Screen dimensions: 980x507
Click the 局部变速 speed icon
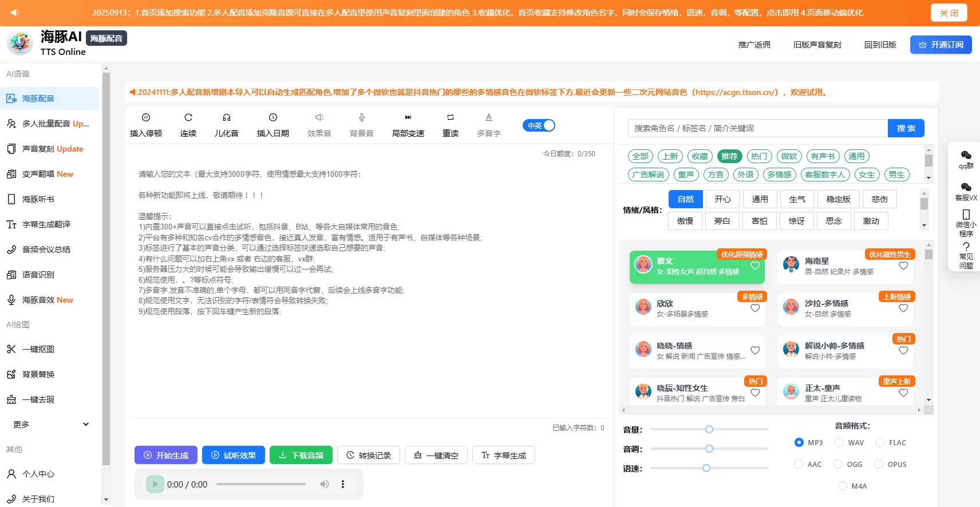pyautogui.click(x=408, y=117)
